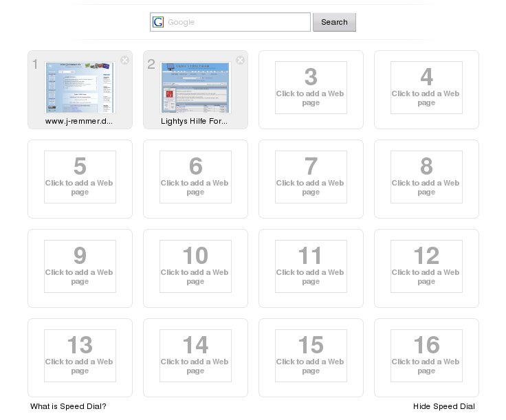This screenshot has width=506, height=420.
Task: Focus the Google search input field
Action: (230, 22)
